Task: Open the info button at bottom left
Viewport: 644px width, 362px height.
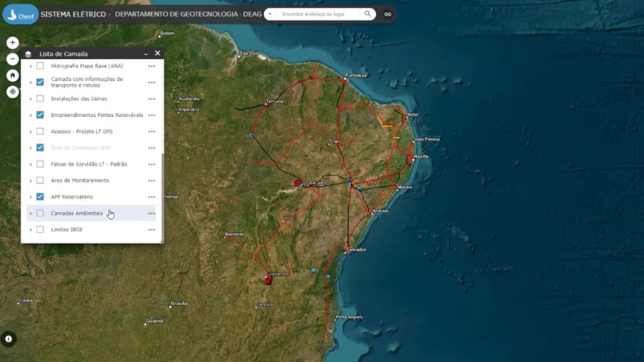Action: click(x=9, y=339)
